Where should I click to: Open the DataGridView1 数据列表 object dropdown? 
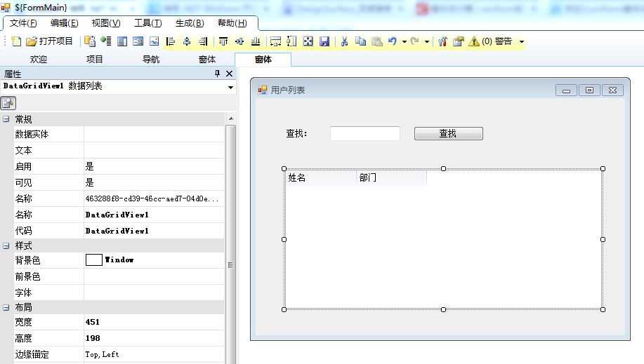[x=230, y=87]
